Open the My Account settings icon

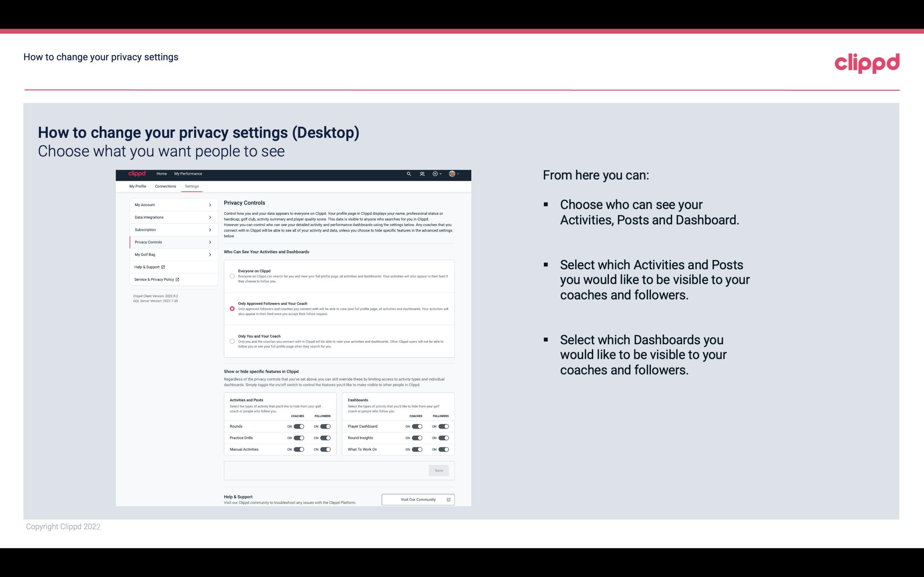click(x=210, y=205)
